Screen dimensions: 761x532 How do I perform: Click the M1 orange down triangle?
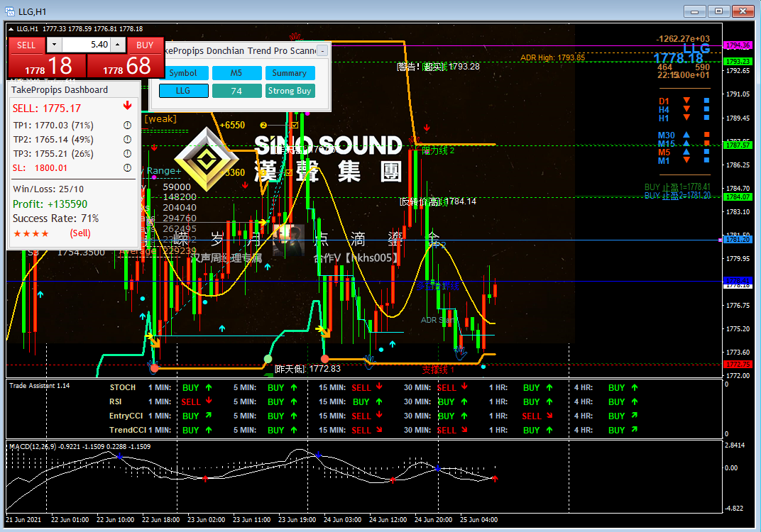686,160
